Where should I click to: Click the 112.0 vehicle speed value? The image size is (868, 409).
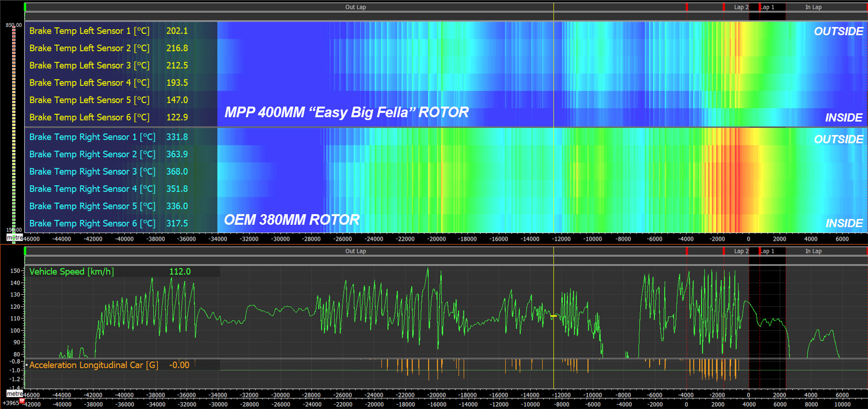click(180, 272)
